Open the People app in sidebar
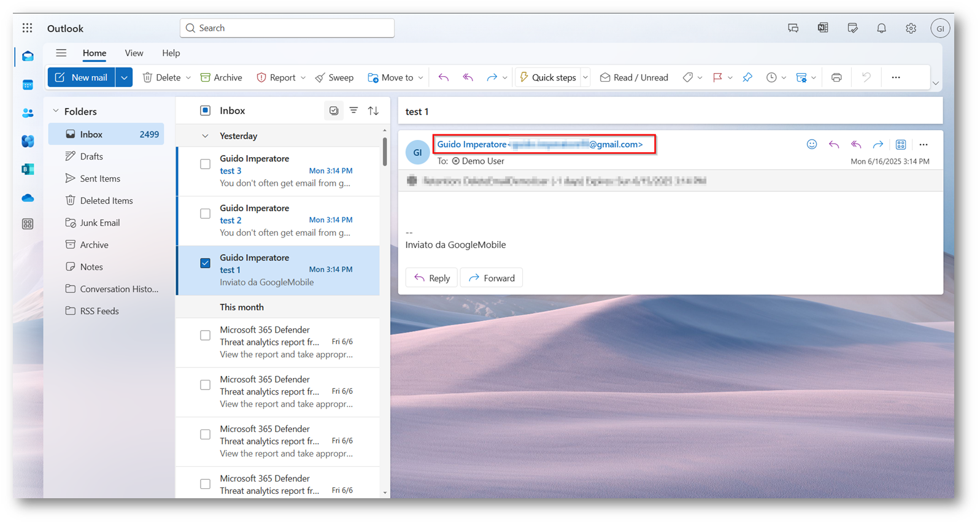 28,113
